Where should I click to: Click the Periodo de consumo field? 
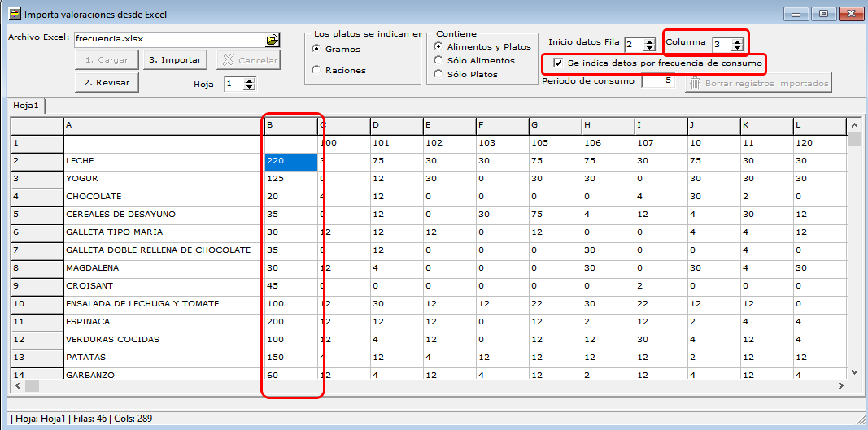[x=658, y=80]
